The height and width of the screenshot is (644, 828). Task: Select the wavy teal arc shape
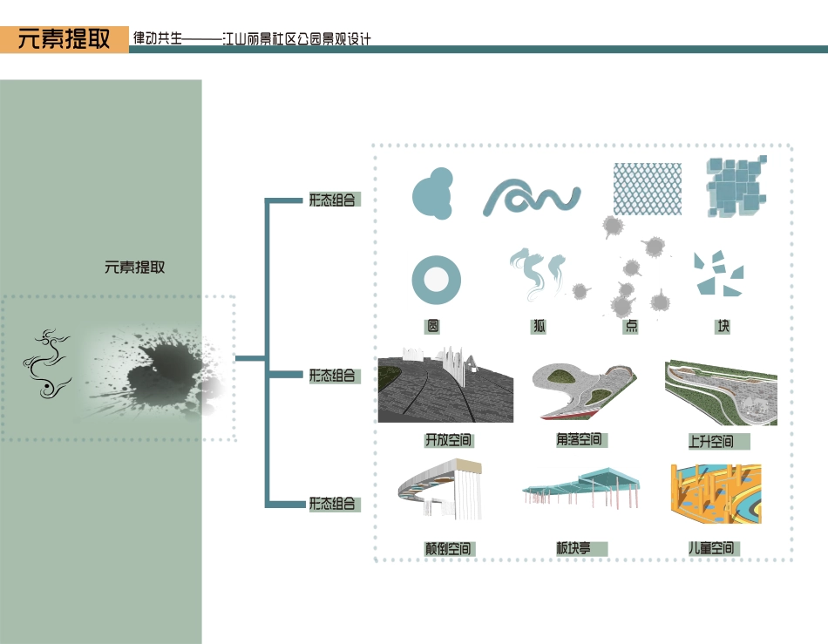click(x=531, y=198)
